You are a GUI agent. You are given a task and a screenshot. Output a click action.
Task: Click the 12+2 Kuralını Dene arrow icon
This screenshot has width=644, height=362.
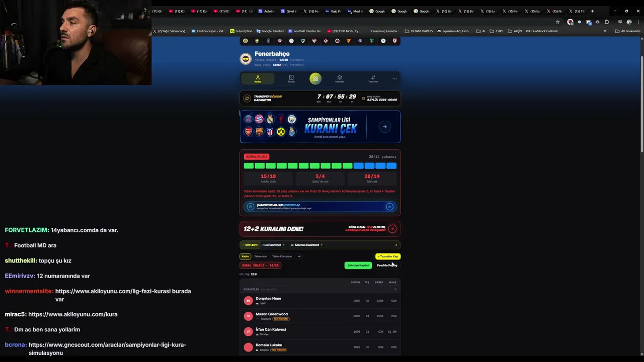click(392, 229)
